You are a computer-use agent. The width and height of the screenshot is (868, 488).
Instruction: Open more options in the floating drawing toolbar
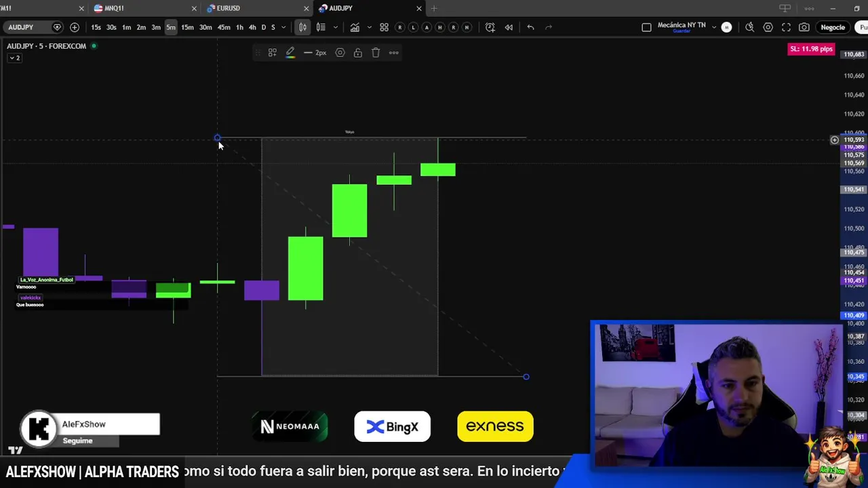(x=393, y=53)
